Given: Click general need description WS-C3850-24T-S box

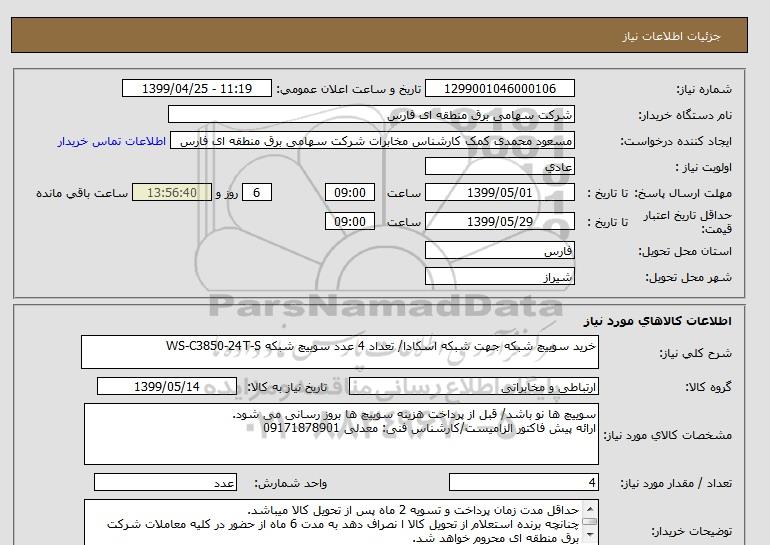Looking at the screenshot, I should tap(340, 352).
